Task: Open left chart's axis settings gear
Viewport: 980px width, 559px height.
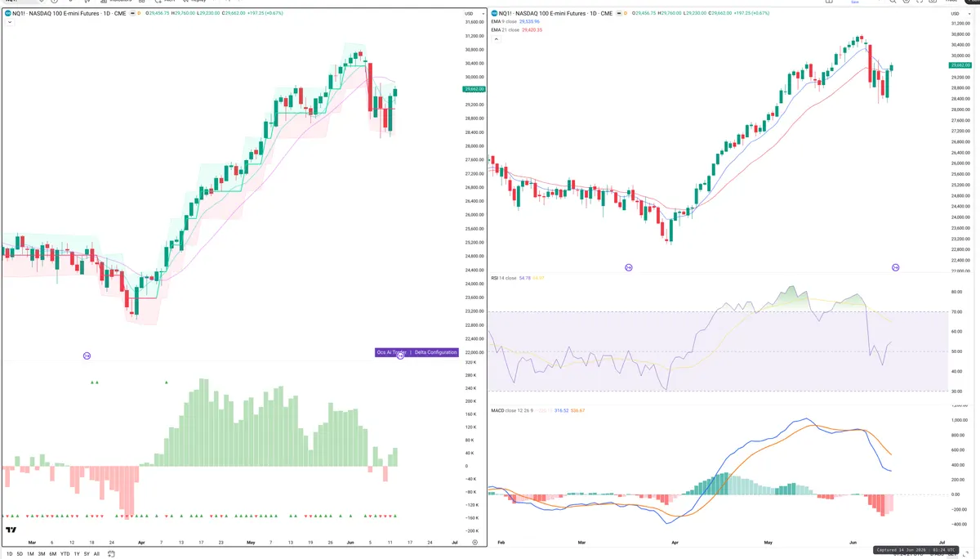Action: click(474, 542)
